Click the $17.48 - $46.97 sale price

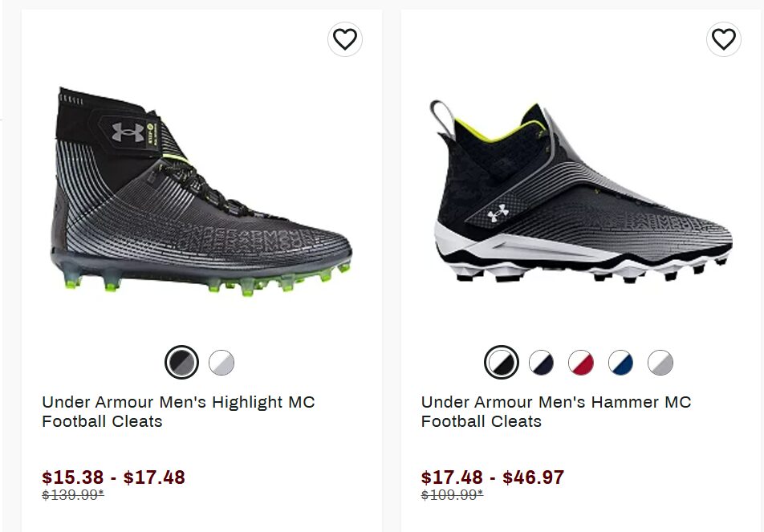point(493,477)
